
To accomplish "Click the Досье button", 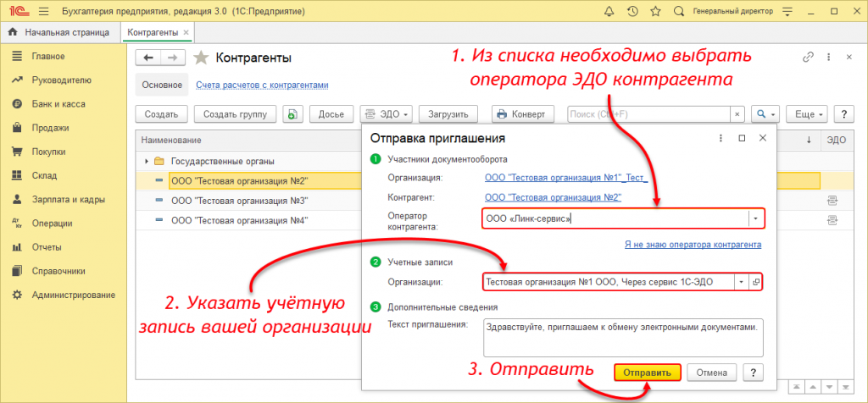I will coord(331,114).
